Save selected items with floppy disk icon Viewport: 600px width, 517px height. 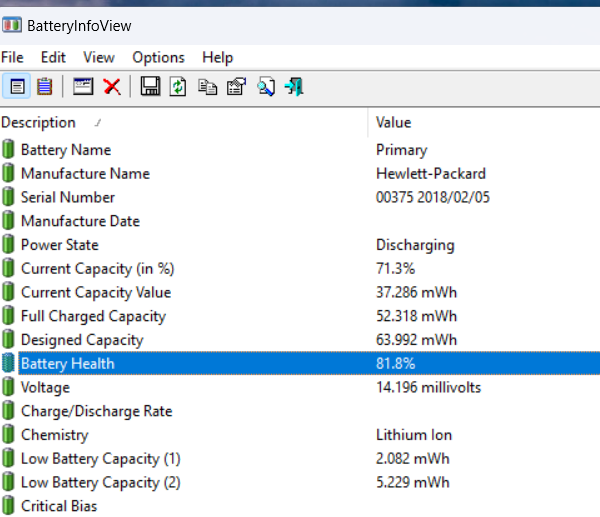pos(150,86)
